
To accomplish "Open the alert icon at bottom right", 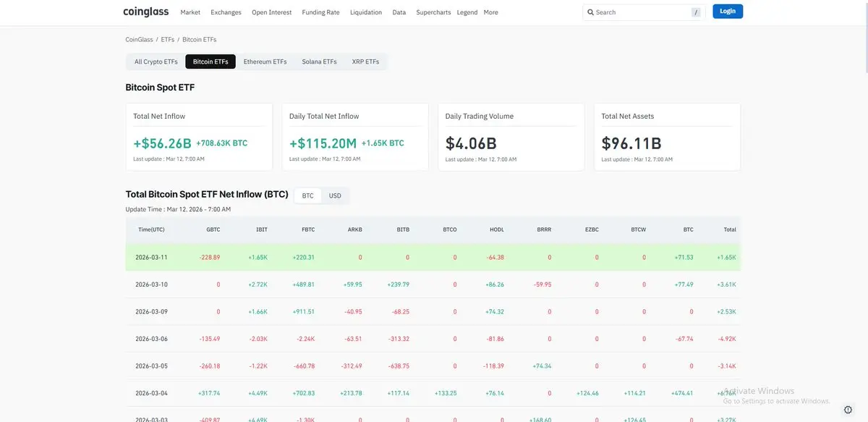I will coord(848,410).
